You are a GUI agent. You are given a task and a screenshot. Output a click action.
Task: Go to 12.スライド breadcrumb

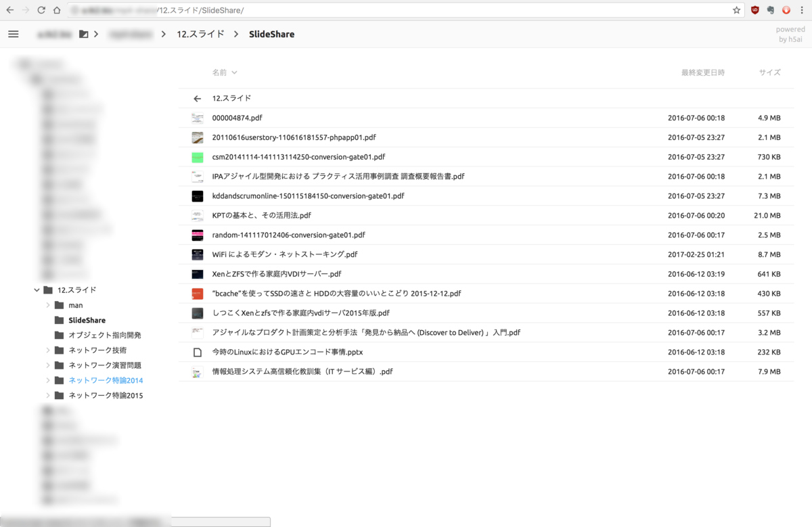(x=200, y=34)
